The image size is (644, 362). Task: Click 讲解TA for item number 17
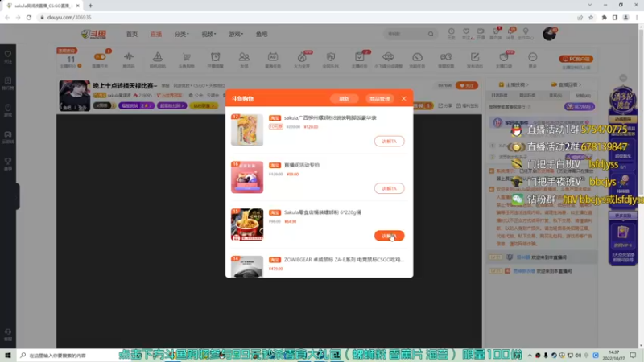click(x=389, y=142)
